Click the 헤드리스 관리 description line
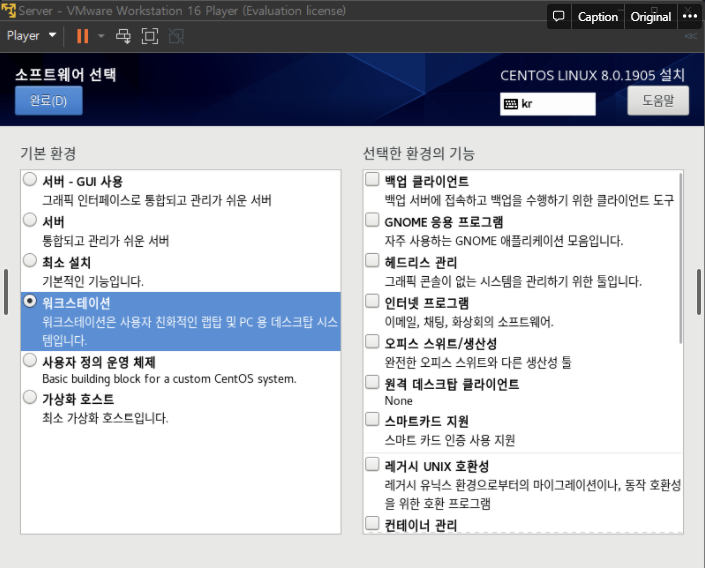The height and width of the screenshot is (568, 705). point(513,282)
